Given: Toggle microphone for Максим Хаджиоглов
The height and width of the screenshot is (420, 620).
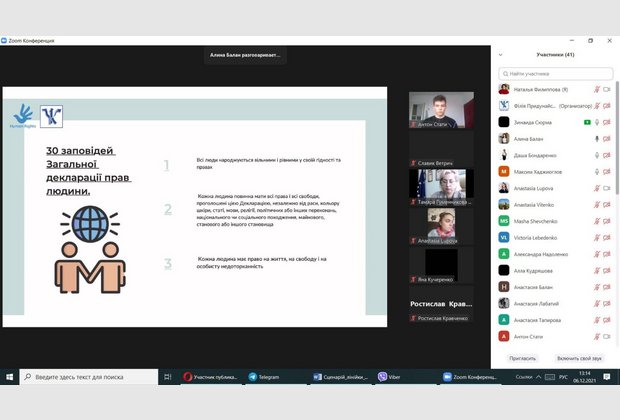Looking at the screenshot, I should pos(596,171).
